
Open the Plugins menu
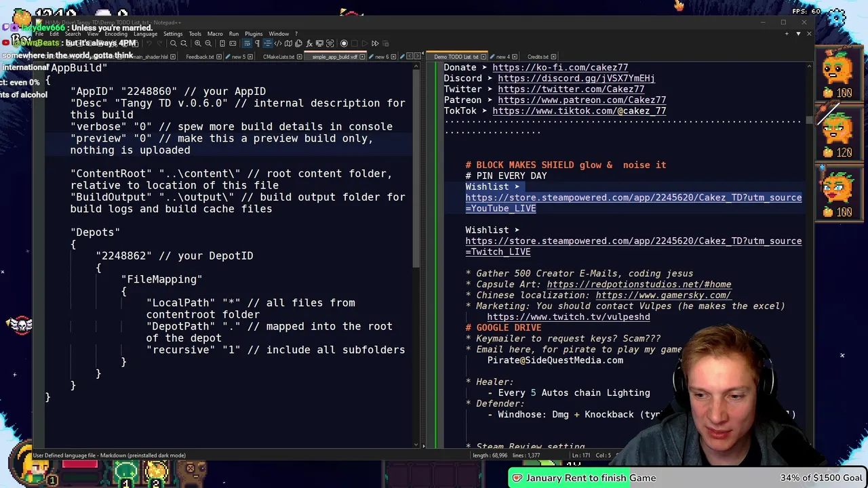point(254,34)
